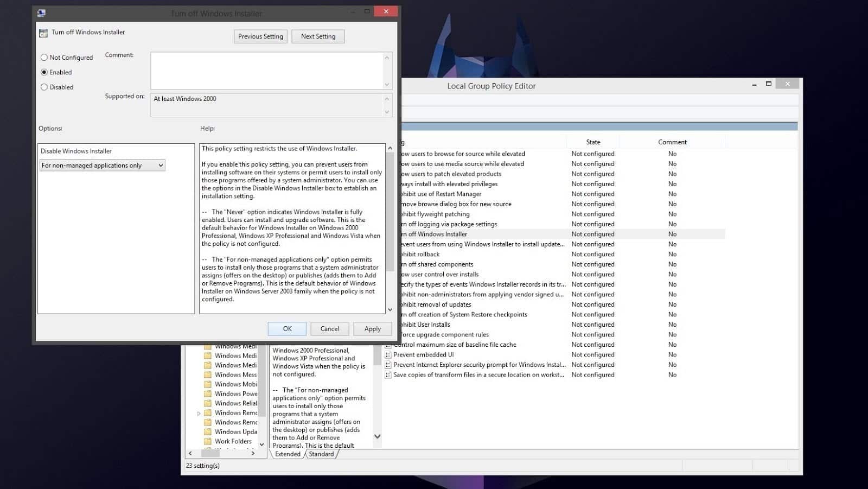868x489 pixels.
Task: Click the Work Folders folder icon
Action: [207, 441]
